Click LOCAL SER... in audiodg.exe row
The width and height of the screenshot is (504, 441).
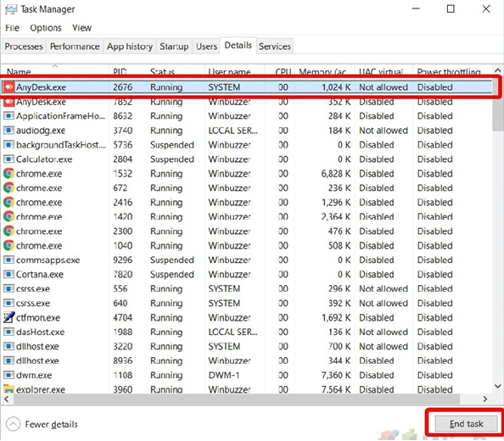point(232,131)
